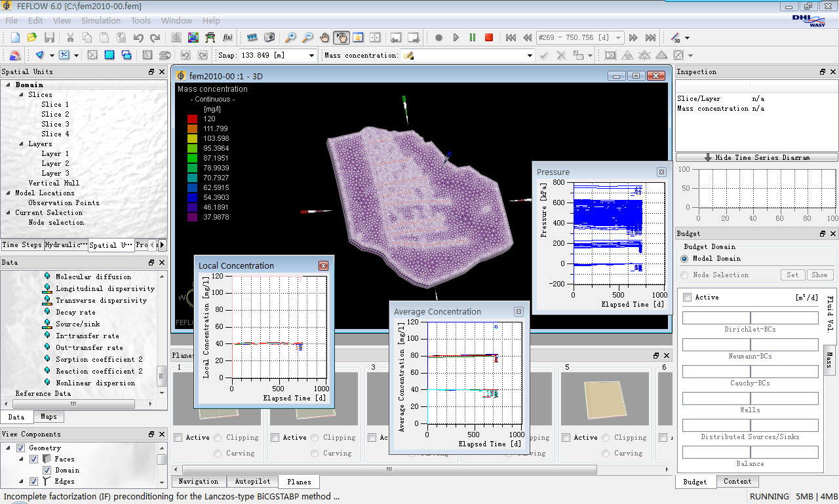The image size is (839, 504).
Task: Select the highlighted Rotate hand tool
Action: coord(341,38)
